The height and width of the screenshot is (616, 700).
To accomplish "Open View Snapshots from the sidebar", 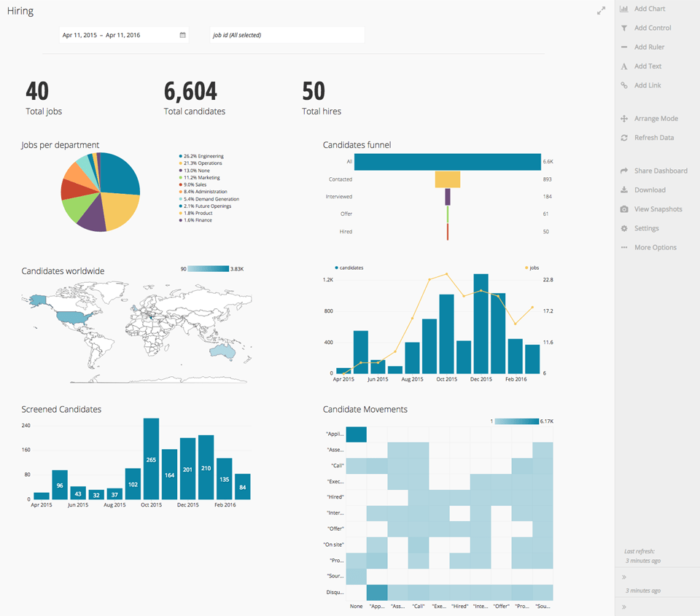I will point(623,208).
